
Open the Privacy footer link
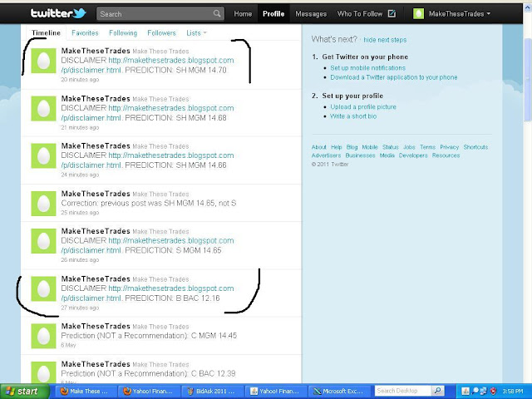click(x=449, y=147)
